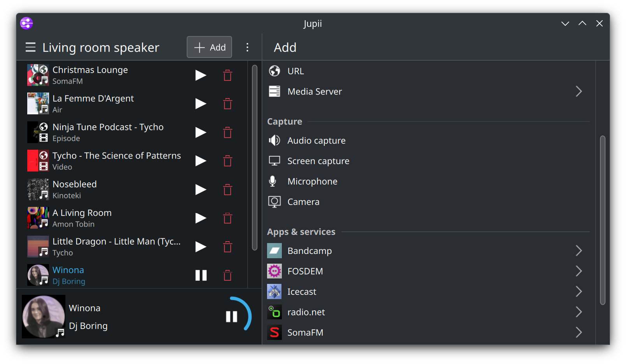626x364 pixels.
Task: Add Microphone as a source
Action: click(x=312, y=182)
